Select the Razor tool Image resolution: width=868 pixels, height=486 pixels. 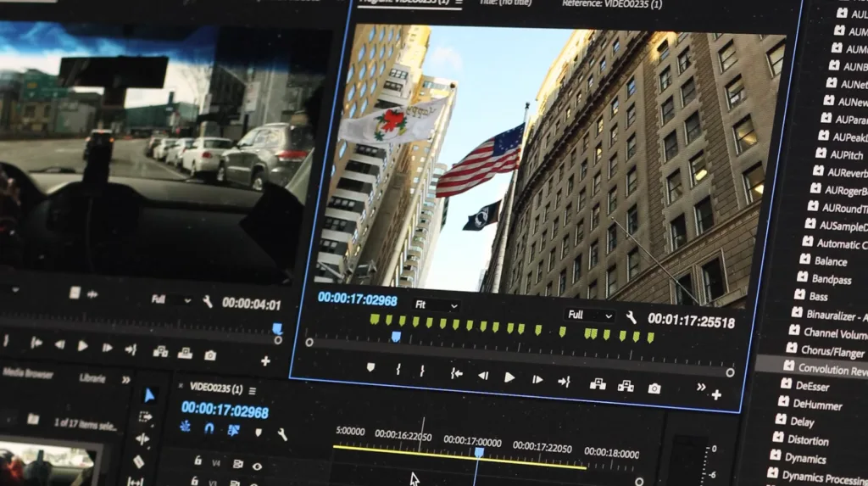pyautogui.click(x=138, y=461)
